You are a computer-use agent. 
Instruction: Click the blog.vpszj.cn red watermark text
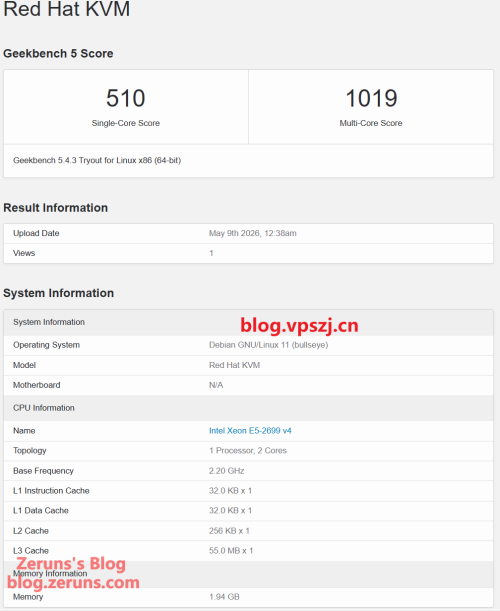click(299, 326)
